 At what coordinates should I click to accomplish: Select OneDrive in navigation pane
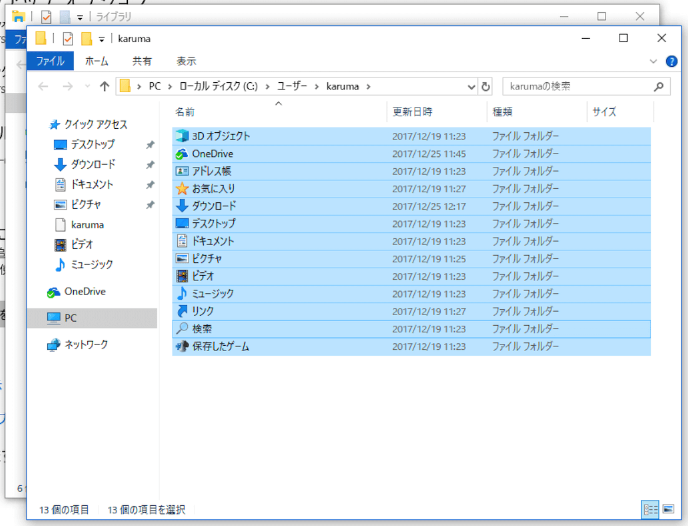click(85, 292)
